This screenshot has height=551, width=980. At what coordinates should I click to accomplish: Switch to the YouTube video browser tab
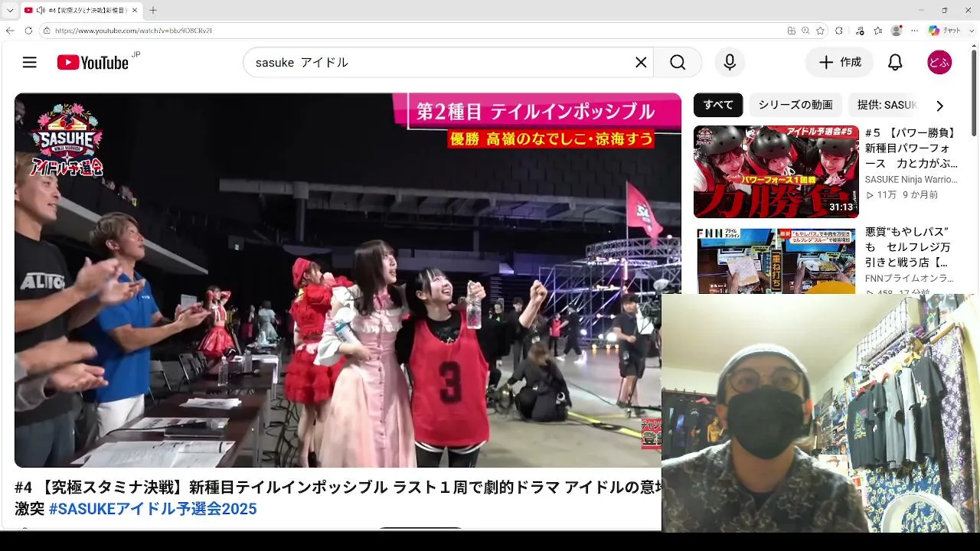[83, 11]
